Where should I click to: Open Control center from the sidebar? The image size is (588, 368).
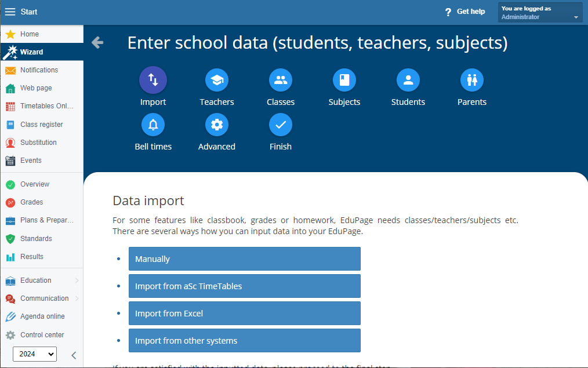(x=42, y=335)
